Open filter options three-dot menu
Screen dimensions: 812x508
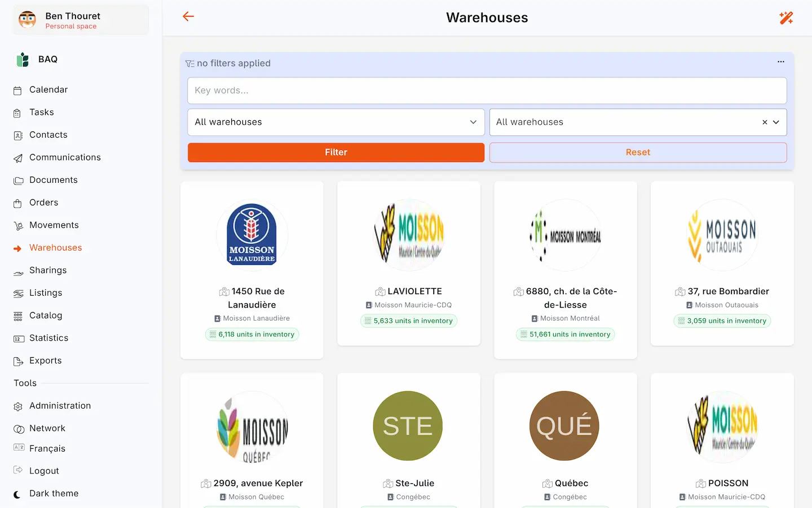pyautogui.click(x=781, y=62)
